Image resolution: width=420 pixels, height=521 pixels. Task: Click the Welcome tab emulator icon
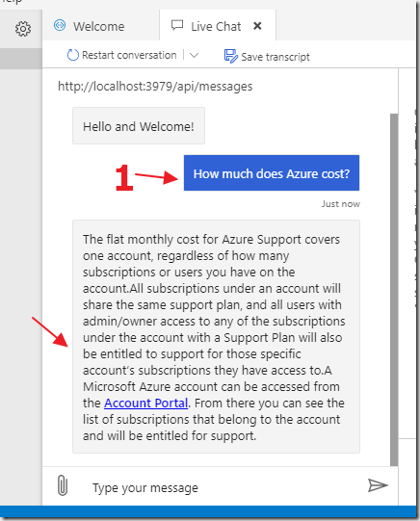(x=60, y=25)
